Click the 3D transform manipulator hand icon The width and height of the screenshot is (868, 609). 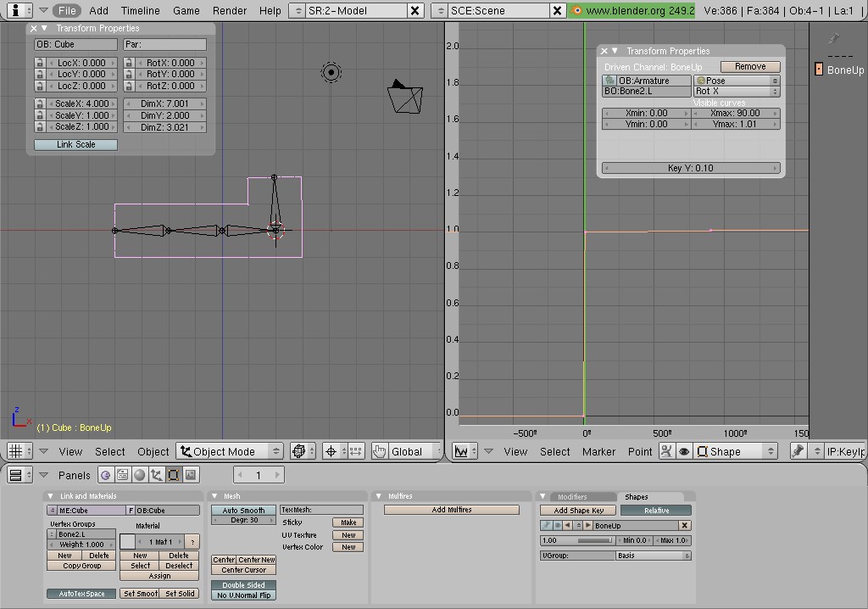click(379, 451)
